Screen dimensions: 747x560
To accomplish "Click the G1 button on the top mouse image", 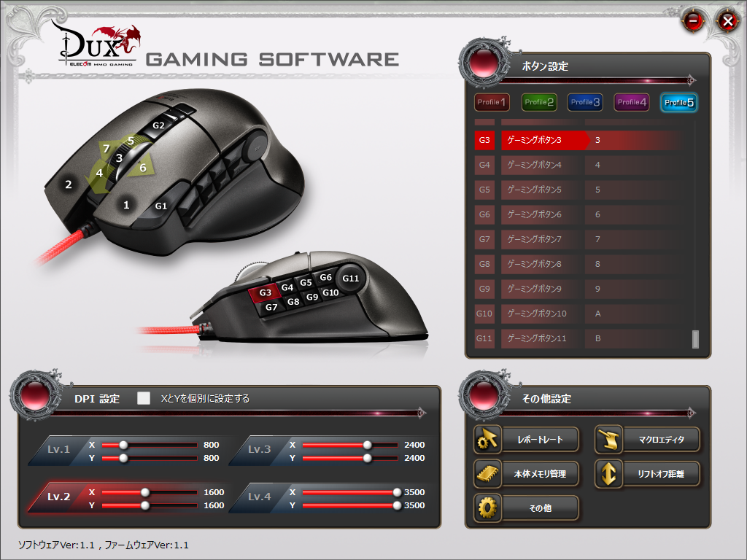I will [161, 206].
